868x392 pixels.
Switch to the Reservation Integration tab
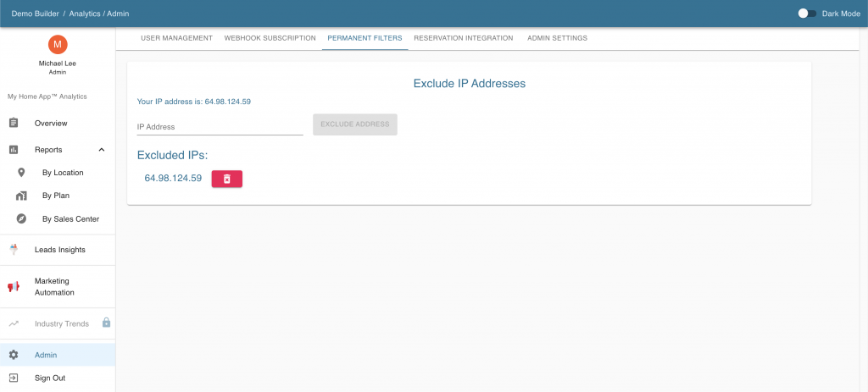[x=464, y=38]
